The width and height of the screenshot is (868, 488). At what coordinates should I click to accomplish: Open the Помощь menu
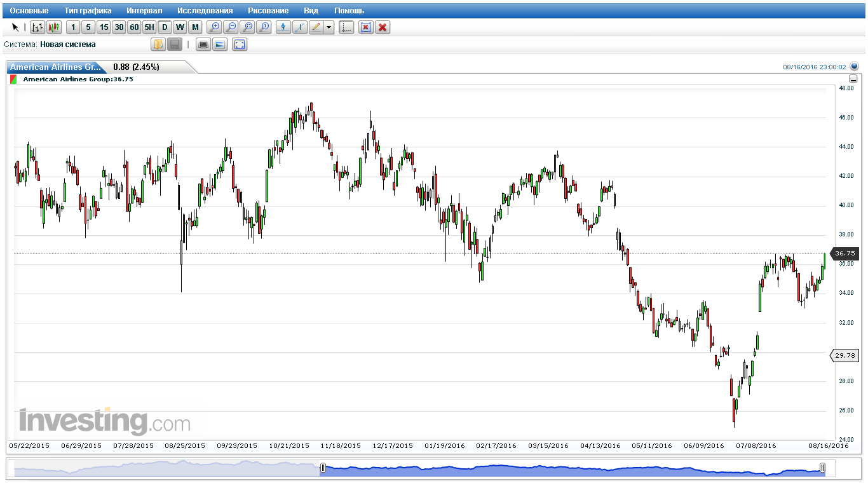click(x=349, y=11)
